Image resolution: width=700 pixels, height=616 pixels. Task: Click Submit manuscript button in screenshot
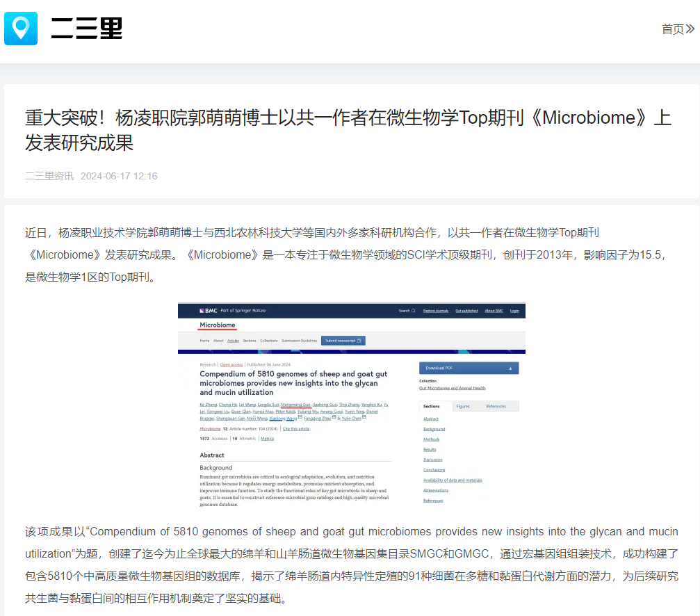coord(343,341)
